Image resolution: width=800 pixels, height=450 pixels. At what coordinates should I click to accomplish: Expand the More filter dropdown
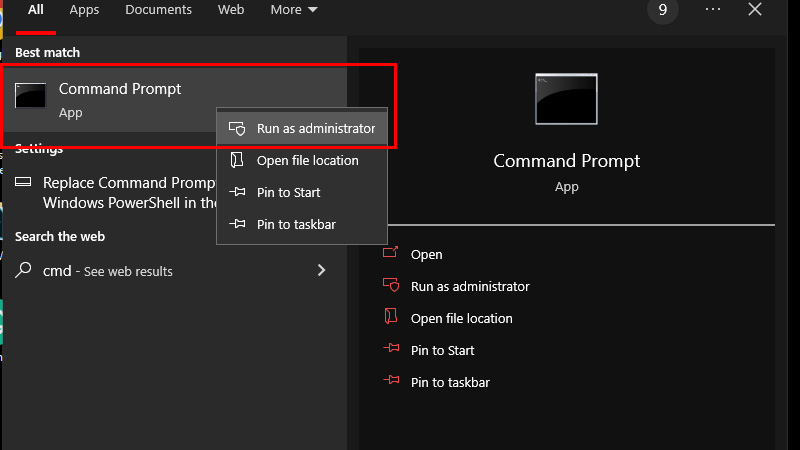[294, 10]
